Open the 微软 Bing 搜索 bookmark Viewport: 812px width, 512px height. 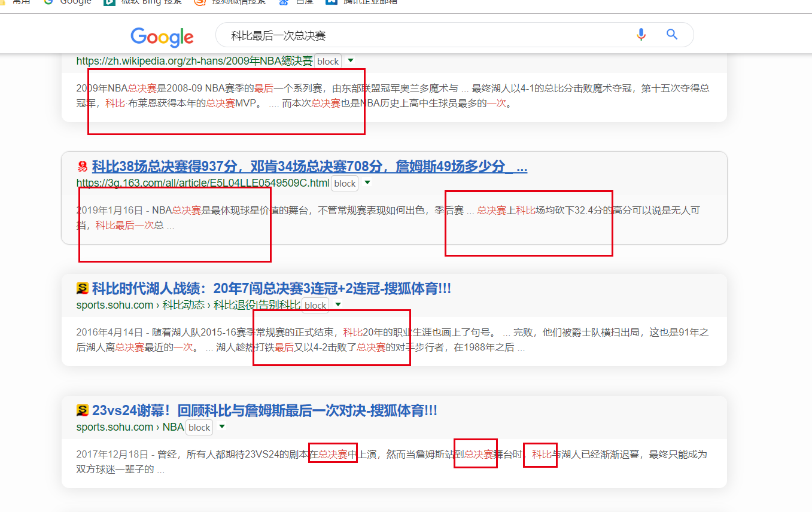[144, 2]
